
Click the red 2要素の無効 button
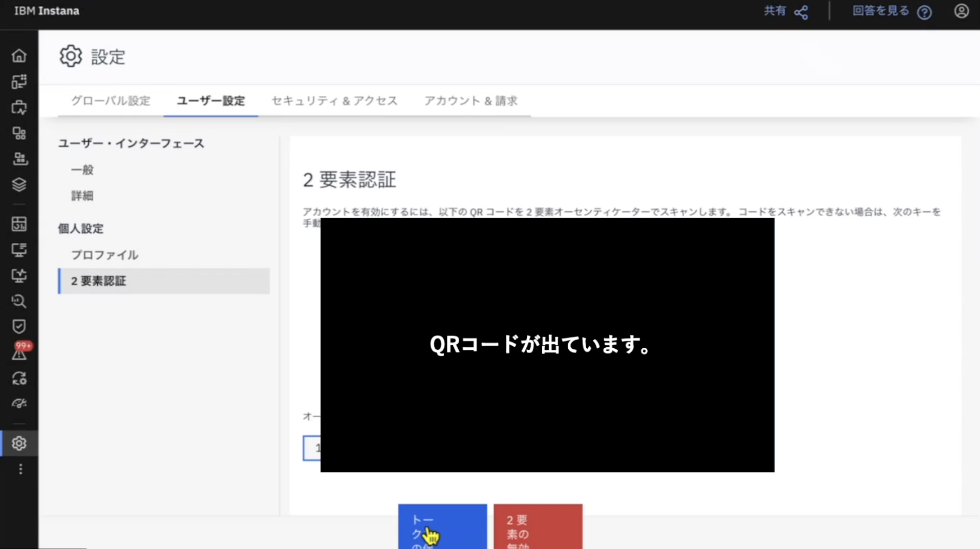(537, 527)
